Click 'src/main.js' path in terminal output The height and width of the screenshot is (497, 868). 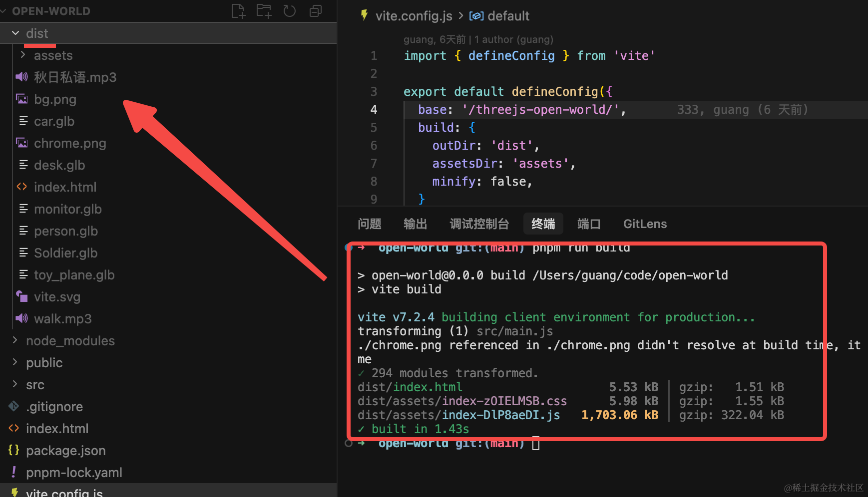pos(514,331)
